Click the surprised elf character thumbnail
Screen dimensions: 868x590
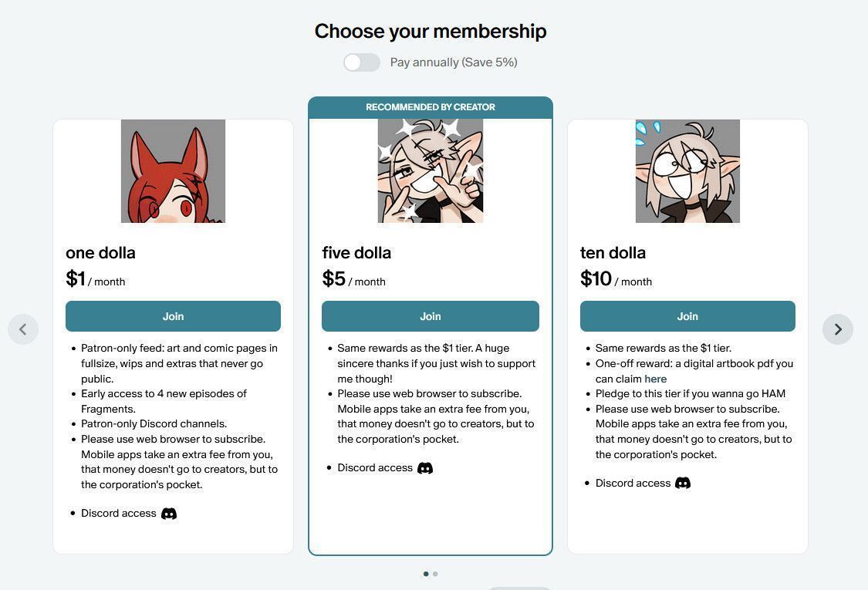coord(687,171)
